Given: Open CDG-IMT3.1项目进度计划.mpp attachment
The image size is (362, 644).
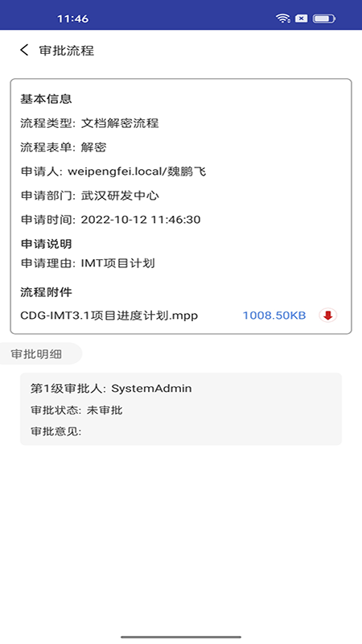Looking at the screenshot, I should tap(109, 316).
